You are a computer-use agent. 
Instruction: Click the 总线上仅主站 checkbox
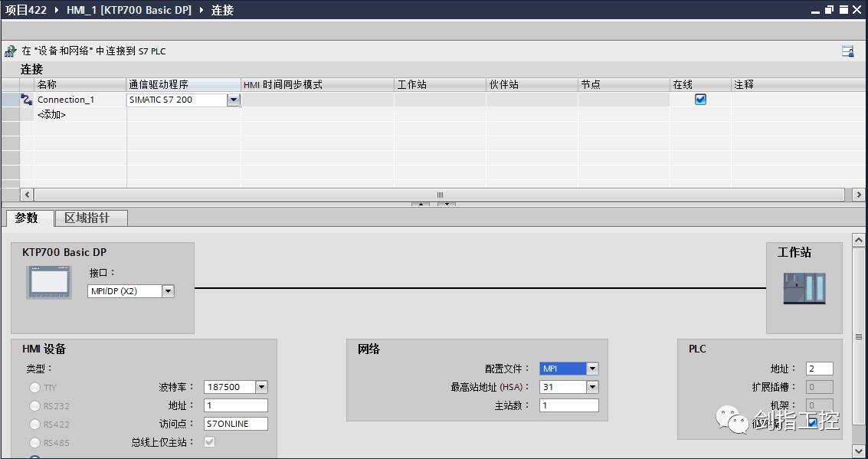(209, 441)
